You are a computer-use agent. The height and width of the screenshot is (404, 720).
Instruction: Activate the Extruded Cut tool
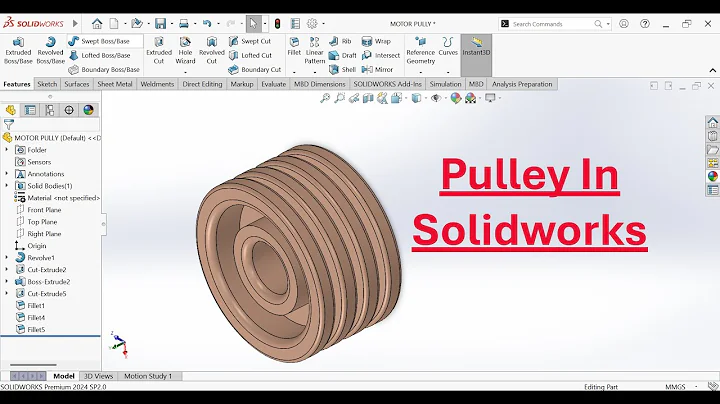[158, 50]
